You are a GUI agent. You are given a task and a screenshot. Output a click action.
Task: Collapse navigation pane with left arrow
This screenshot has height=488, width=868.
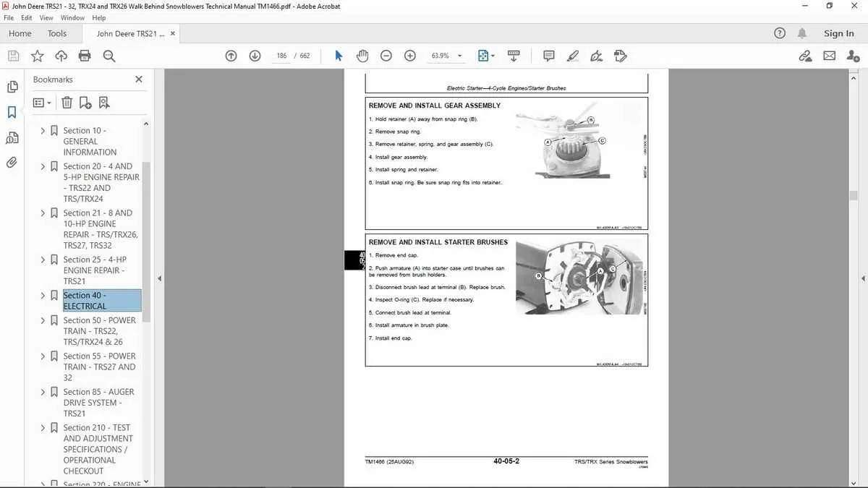159,278
